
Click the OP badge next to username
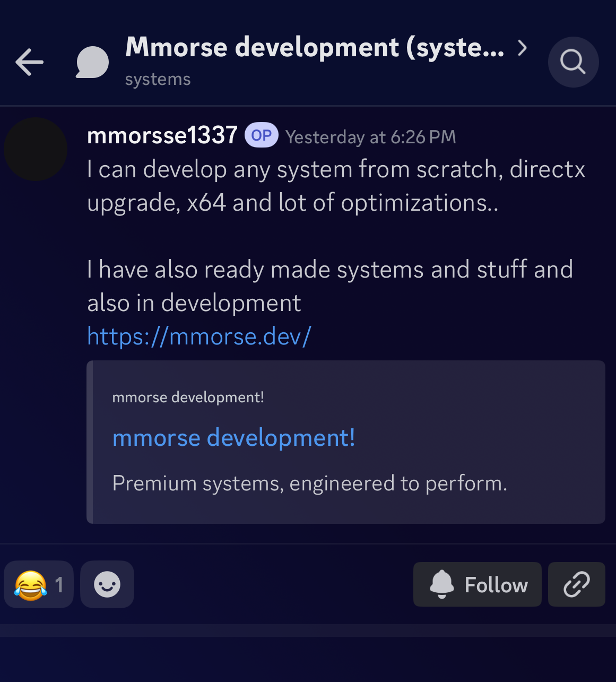click(x=262, y=135)
